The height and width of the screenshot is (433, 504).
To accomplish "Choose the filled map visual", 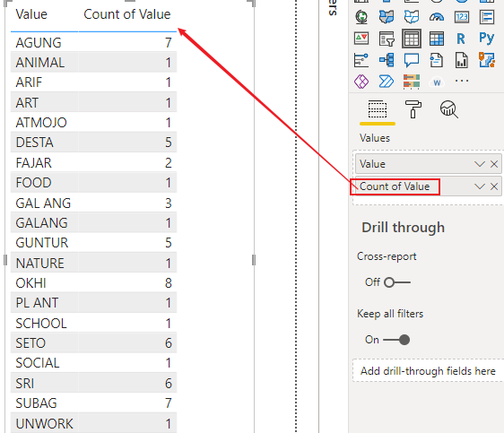I will [387, 17].
